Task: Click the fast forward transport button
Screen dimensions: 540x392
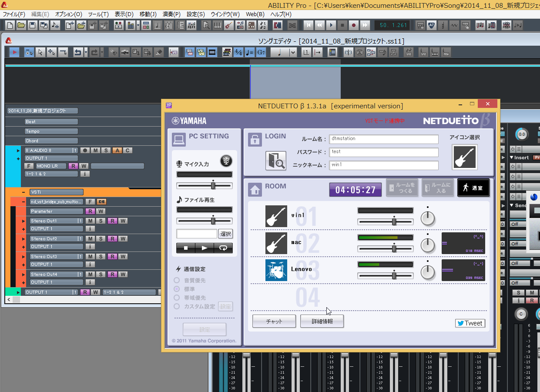Action: (x=365, y=25)
